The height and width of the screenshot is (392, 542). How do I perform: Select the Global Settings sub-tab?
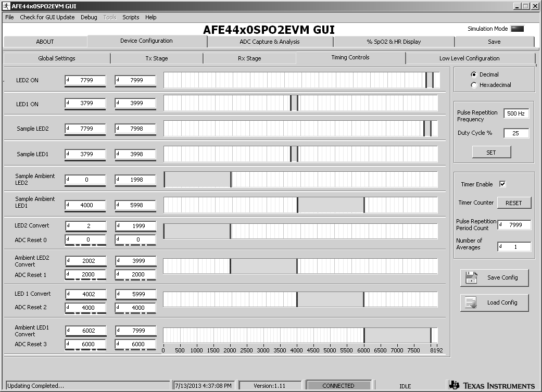(x=57, y=58)
